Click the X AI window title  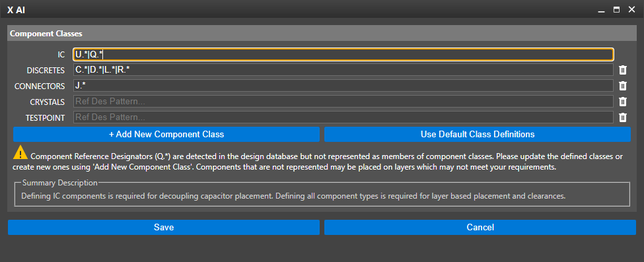[x=17, y=10]
